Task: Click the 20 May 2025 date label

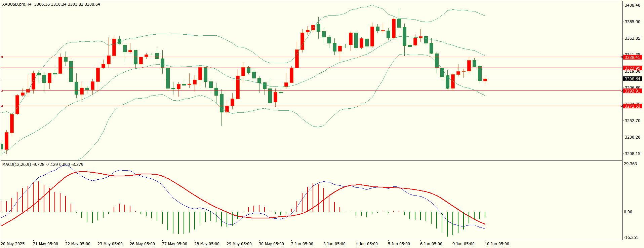Action: 13,244
